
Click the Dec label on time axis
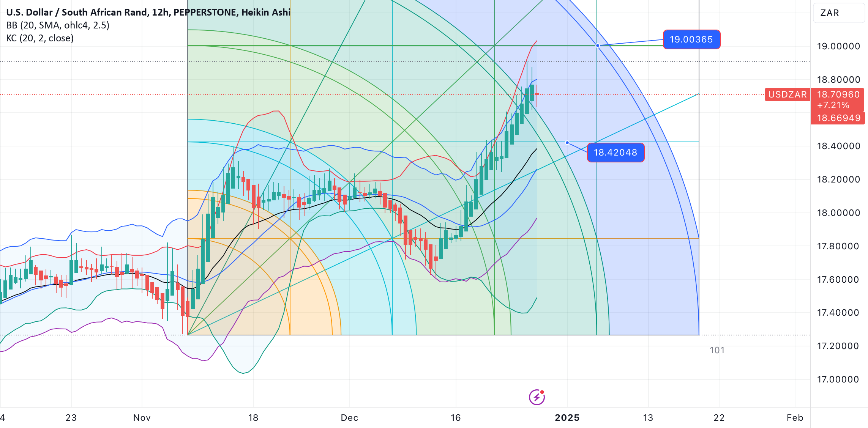(350, 418)
